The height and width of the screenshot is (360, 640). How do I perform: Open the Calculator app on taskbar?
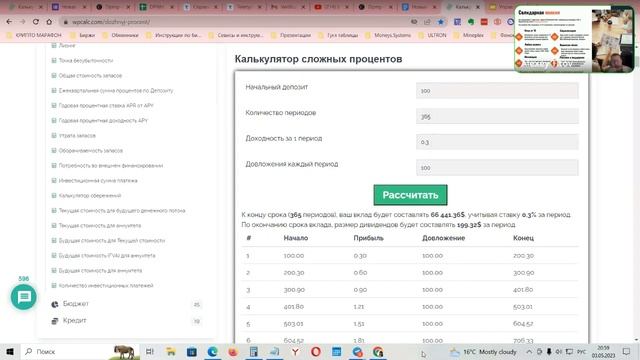coord(254,351)
